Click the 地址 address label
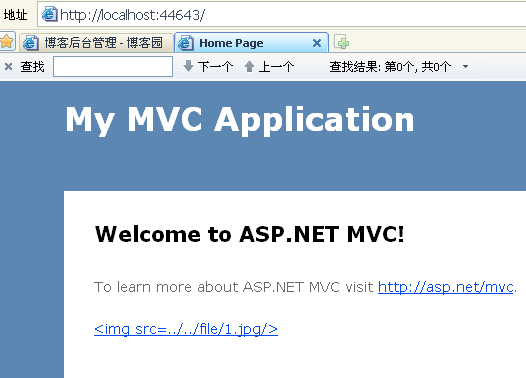The image size is (526, 378). click(x=15, y=15)
